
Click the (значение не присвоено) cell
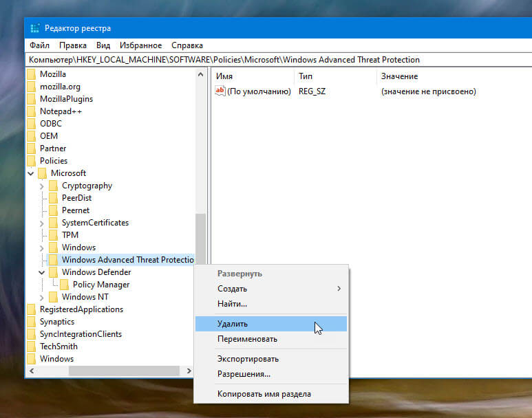[428, 91]
